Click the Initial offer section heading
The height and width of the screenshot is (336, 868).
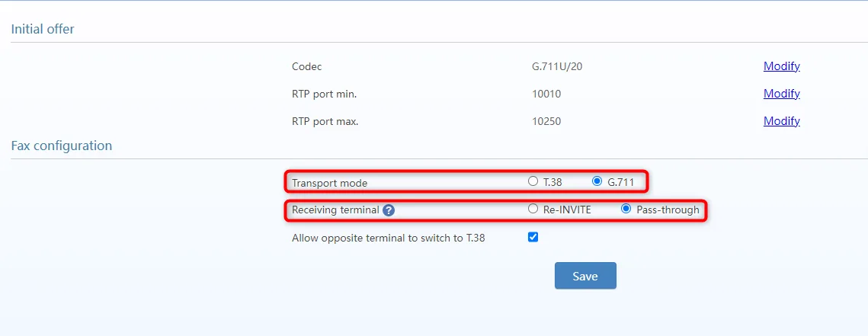pyautogui.click(x=43, y=30)
